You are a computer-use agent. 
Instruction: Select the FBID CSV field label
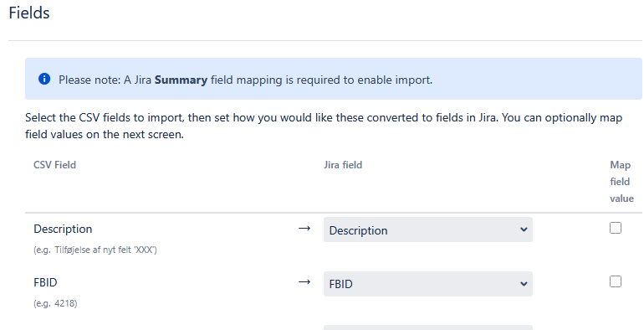(45, 282)
